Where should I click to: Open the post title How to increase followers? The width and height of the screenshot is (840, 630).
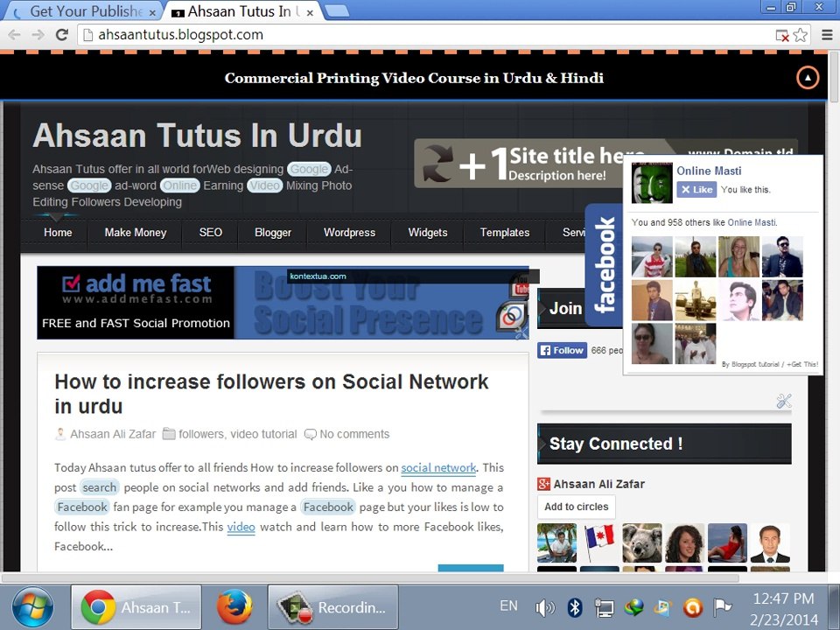click(271, 394)
